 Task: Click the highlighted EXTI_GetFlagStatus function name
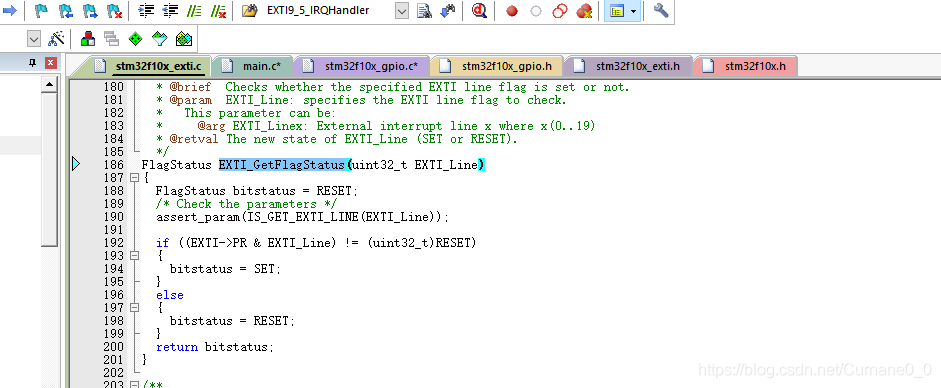click(282, 165)
